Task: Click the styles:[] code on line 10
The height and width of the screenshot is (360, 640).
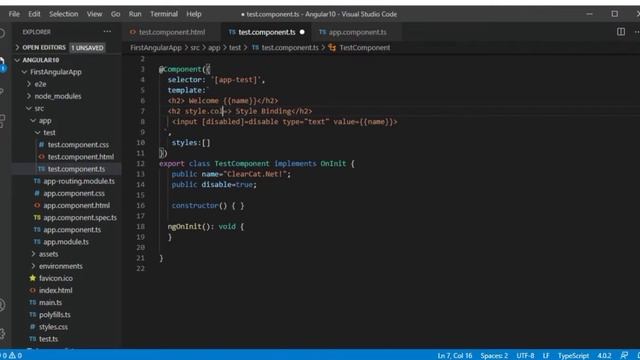Action: click(191, 143)
